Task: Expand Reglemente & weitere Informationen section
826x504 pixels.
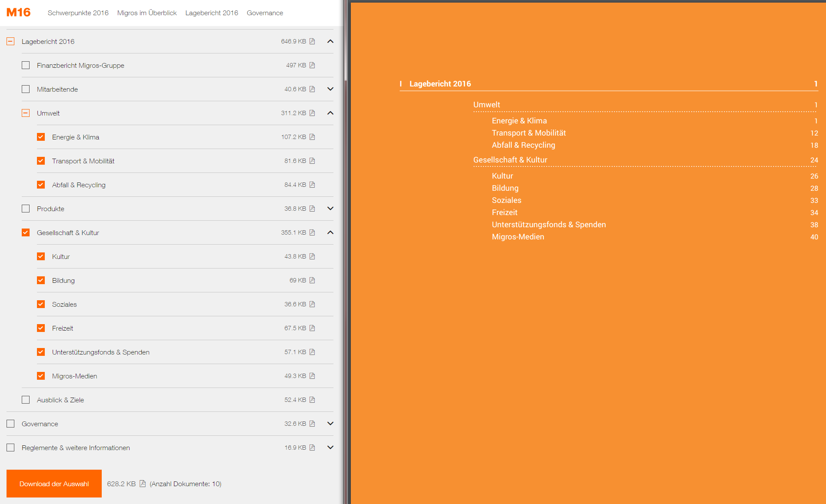Action: (330, 448)
